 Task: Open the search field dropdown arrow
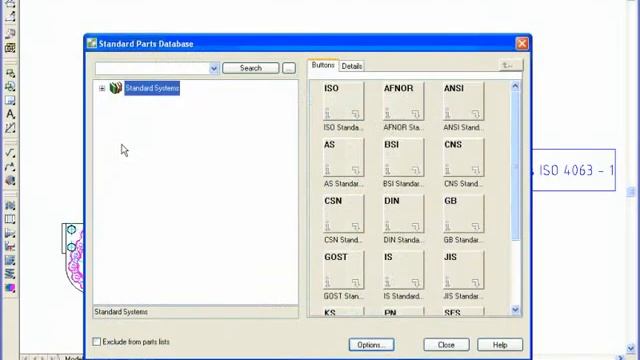213,68
